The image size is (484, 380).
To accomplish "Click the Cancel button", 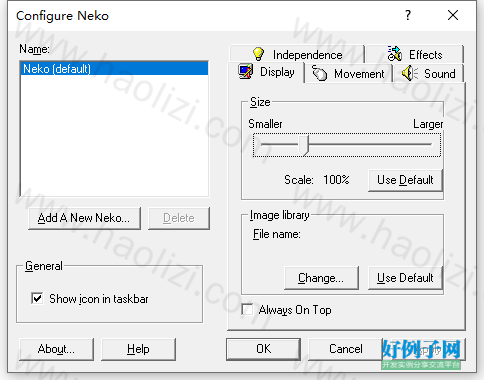I will (346, 349).
